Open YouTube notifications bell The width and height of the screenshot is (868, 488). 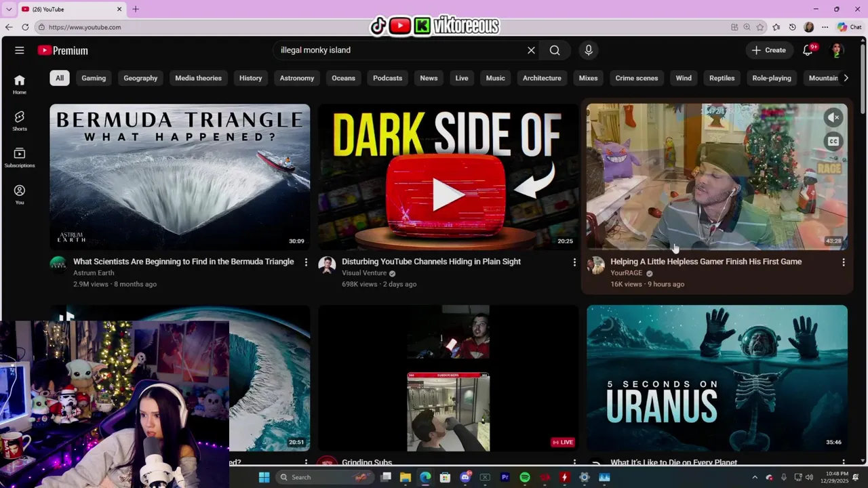tap(808, 50)
